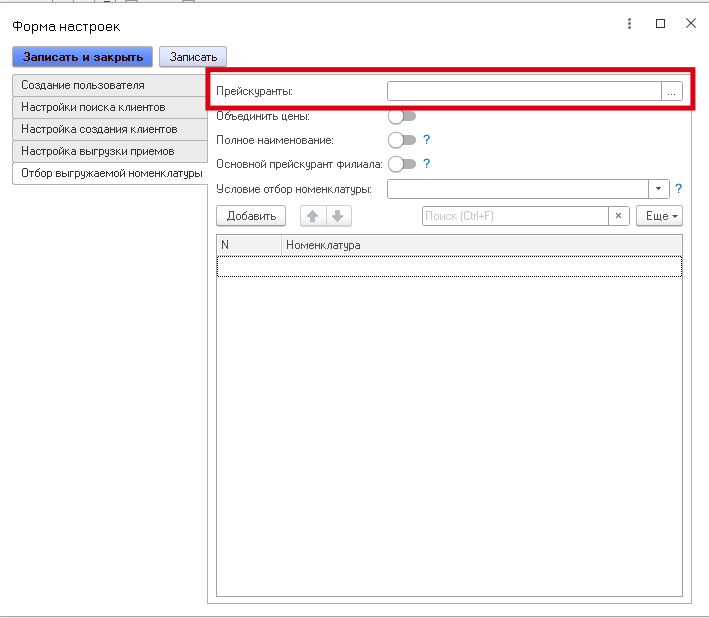Expand the Условие отбор номенклатуры dropdown
This screenshot has width=709, height=618.
(x=659, y=189)
